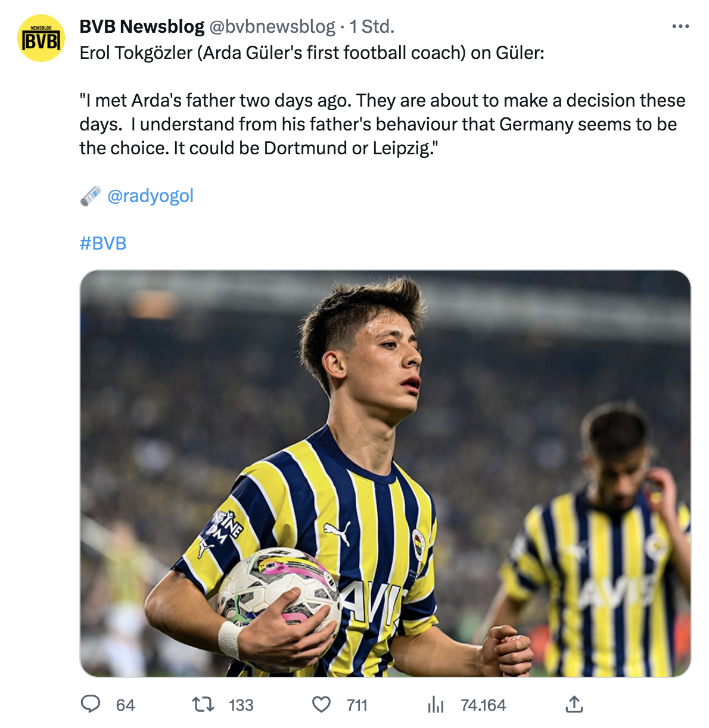Image resolution: width=709 pixels, height=728 pixels.
Task: Click the retweet count 133
Action: click(x=241, y=705)
